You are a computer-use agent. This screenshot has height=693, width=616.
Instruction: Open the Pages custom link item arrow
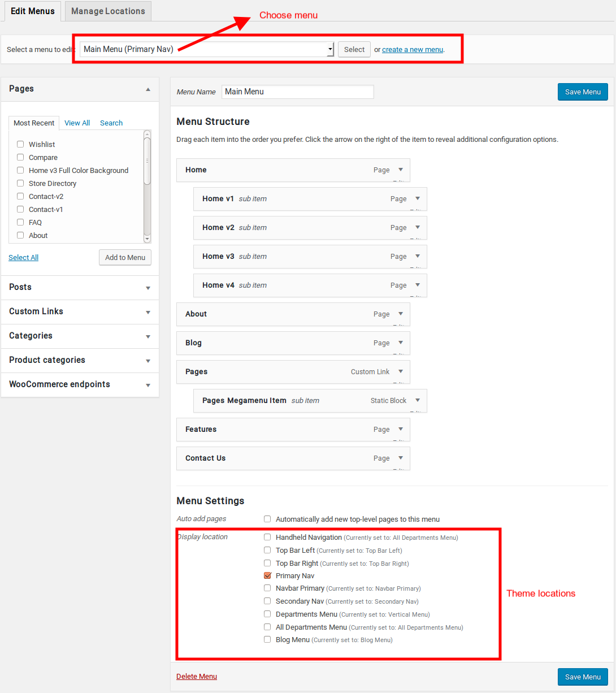(401, 371)
